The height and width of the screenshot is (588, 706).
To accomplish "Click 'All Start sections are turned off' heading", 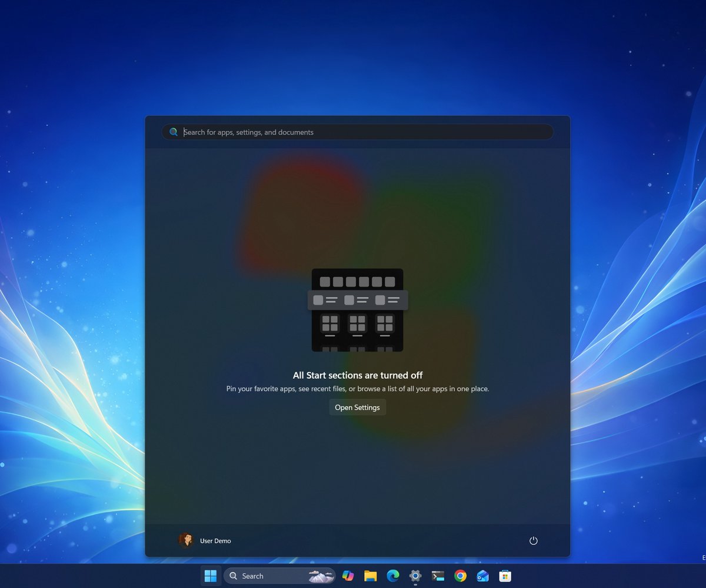I will click(358, 375).
